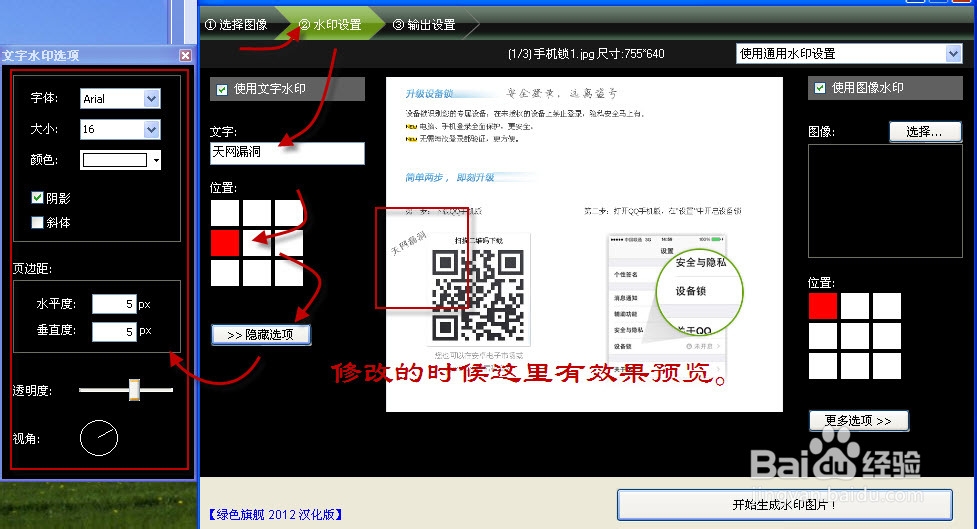Select top-right image watermark position cell

[887, 306]
